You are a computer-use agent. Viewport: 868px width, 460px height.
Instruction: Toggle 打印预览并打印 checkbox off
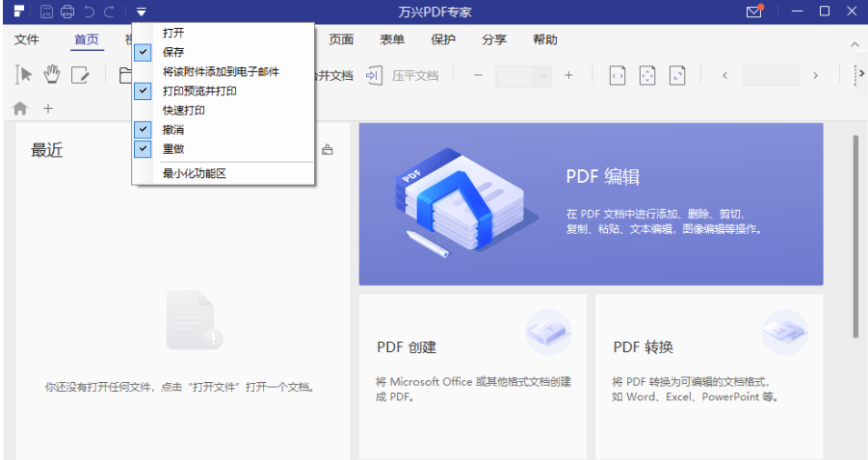[x=144, y=90]
